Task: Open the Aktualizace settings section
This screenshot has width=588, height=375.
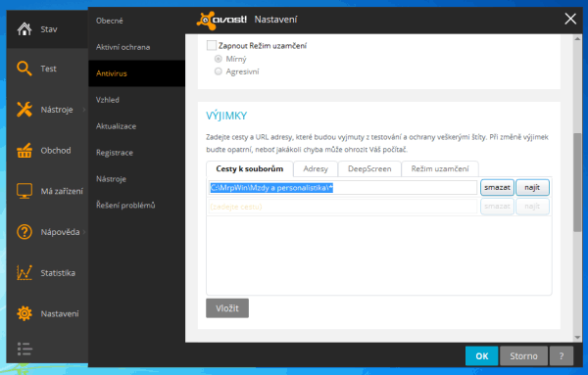Action: click(x=116, y=126)
